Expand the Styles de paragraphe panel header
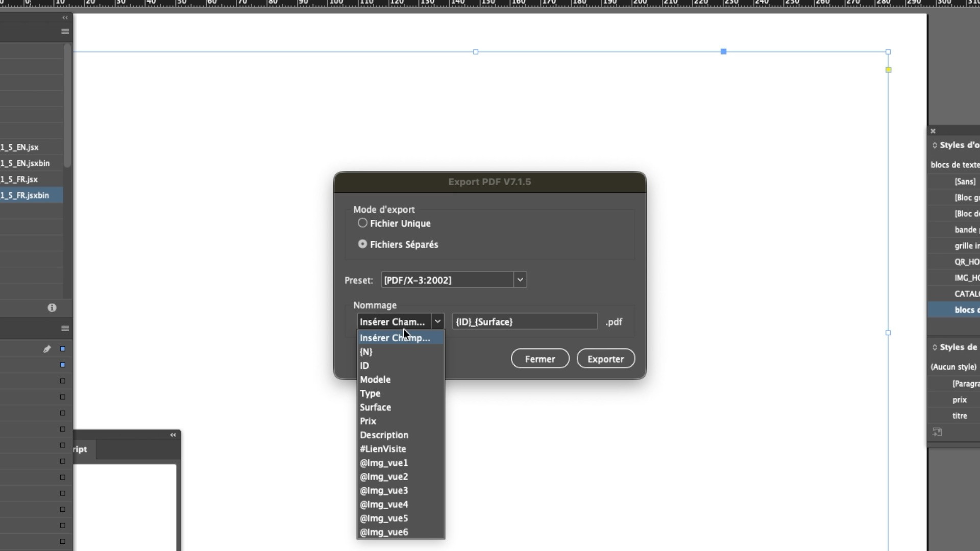 954,347
